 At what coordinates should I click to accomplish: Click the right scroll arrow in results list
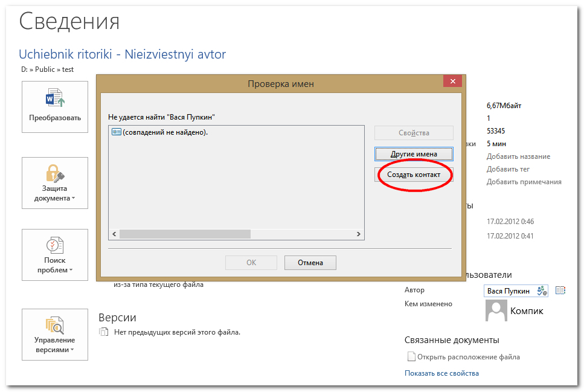point(358,234)
